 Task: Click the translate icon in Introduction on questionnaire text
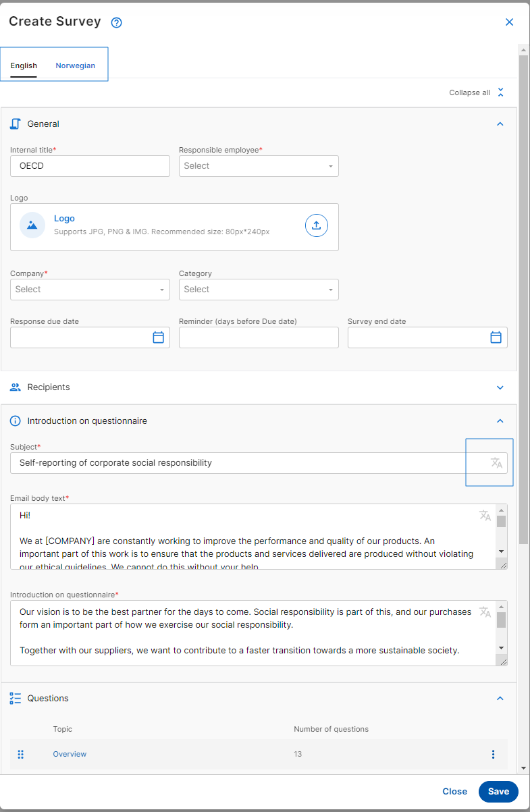[485, 612]
